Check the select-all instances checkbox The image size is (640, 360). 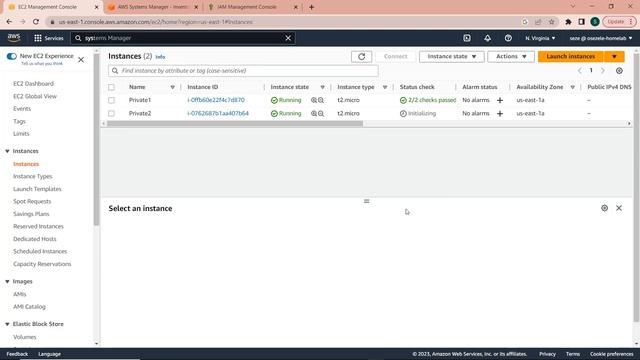[x=111, y=87]
